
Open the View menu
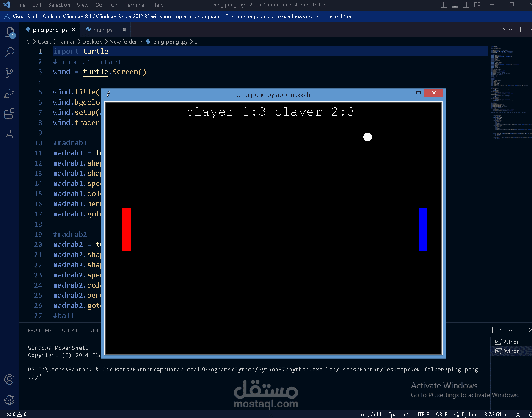pos(83,5)
